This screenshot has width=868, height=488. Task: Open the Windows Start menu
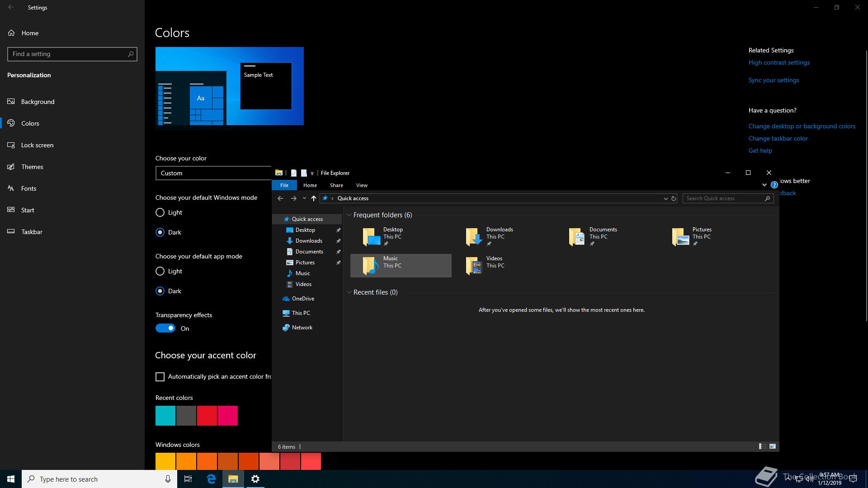[x=11, y=479]
